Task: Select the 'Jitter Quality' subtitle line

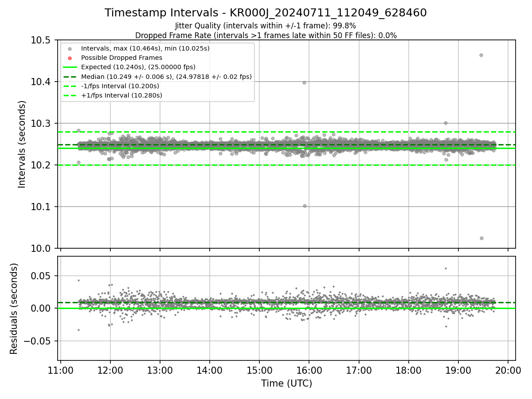Action: coord(266,26)
